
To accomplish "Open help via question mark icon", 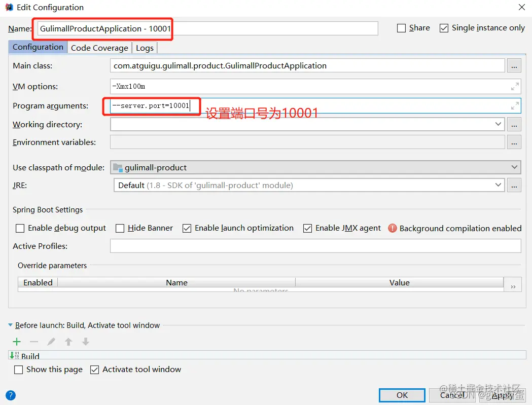I will pyautogui.click(x=11, y=395).
